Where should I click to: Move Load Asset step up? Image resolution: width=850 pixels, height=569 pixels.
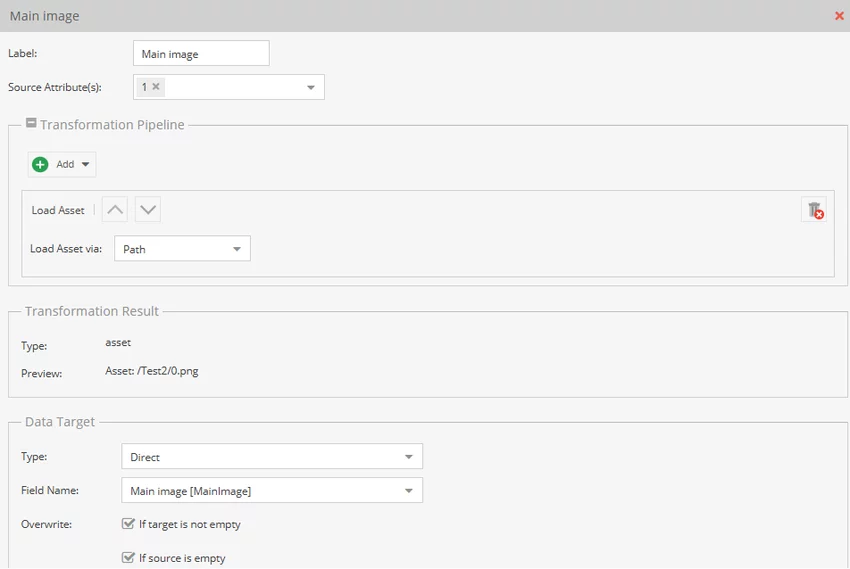pos(115,209)
